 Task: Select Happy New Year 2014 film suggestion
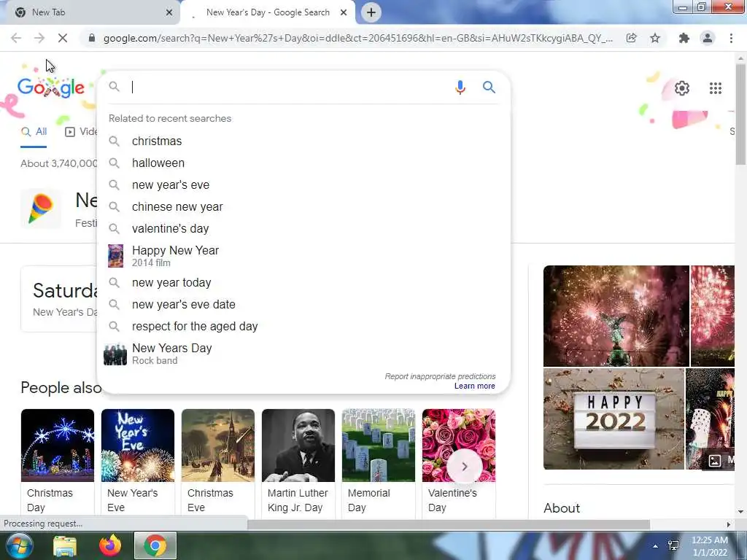303,256
